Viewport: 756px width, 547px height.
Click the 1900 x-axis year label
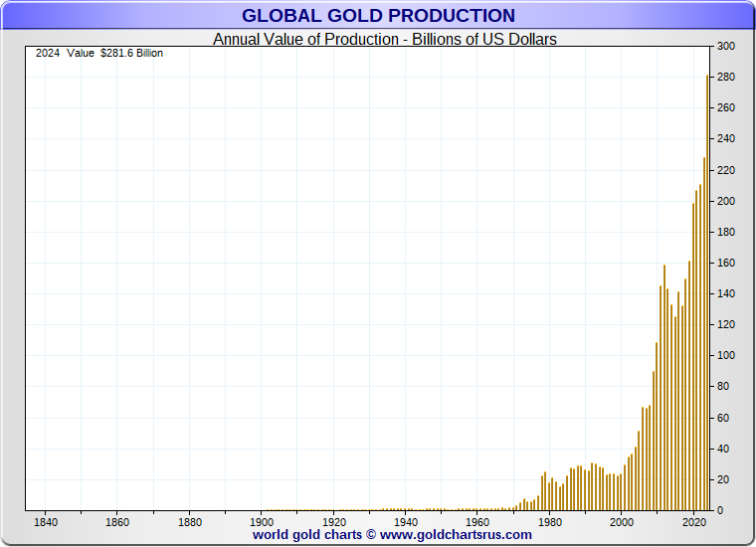(262, 522)
